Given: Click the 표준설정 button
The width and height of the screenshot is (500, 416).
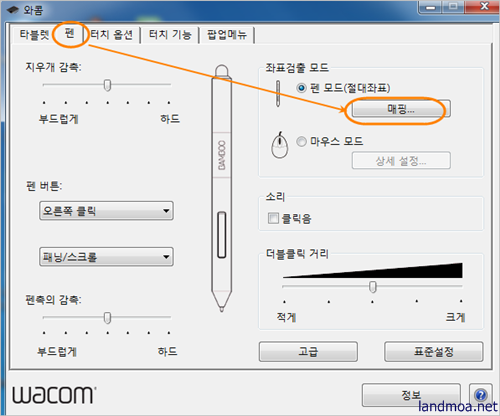Looking at the screenshot, I should coord(434,351).
